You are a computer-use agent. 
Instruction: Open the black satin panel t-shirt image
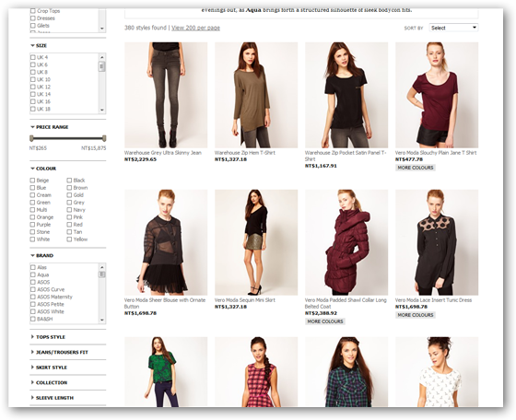(x=346, y=95)
